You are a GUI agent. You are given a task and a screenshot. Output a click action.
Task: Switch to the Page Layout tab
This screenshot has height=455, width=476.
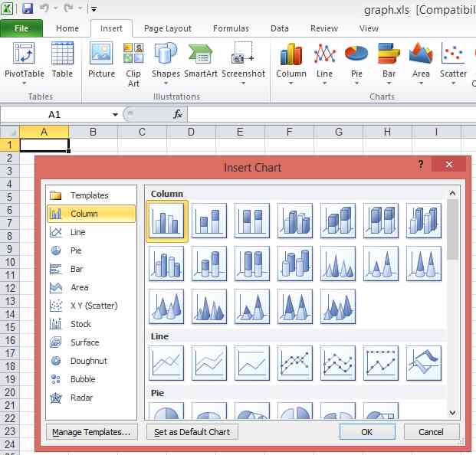pyautogui.click(x=168, y=28)
